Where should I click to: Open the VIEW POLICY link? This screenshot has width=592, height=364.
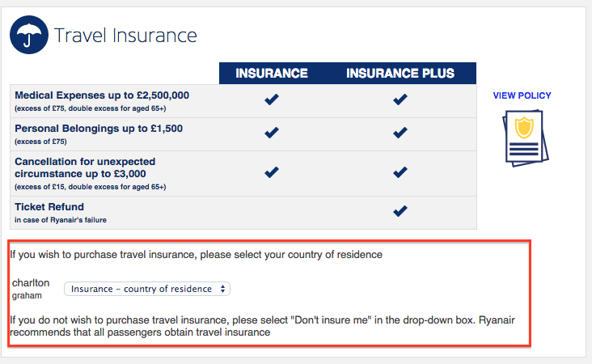click(522, 95)
